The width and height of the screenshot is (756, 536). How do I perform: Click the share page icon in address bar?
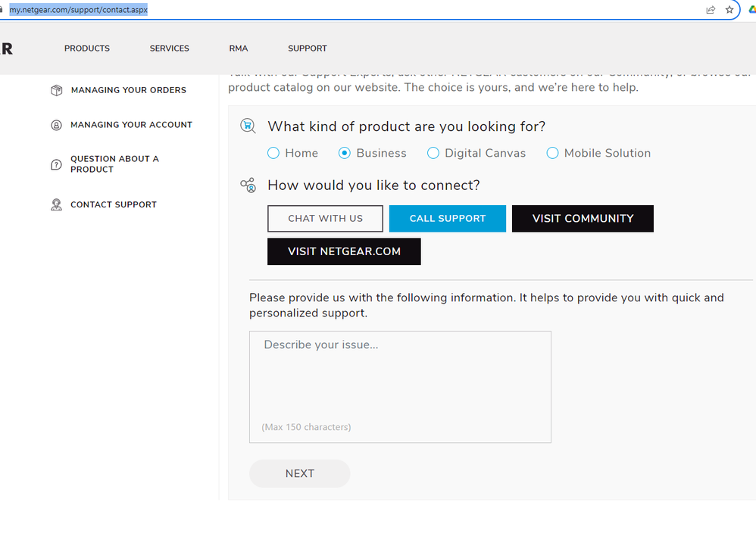click(711, 10)
